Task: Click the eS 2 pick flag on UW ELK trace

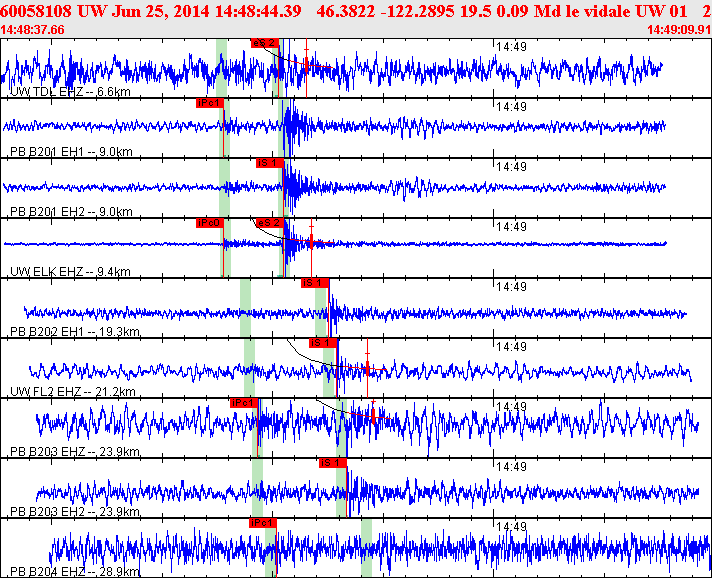Action: pyautogui.click(x=269, y=222)
